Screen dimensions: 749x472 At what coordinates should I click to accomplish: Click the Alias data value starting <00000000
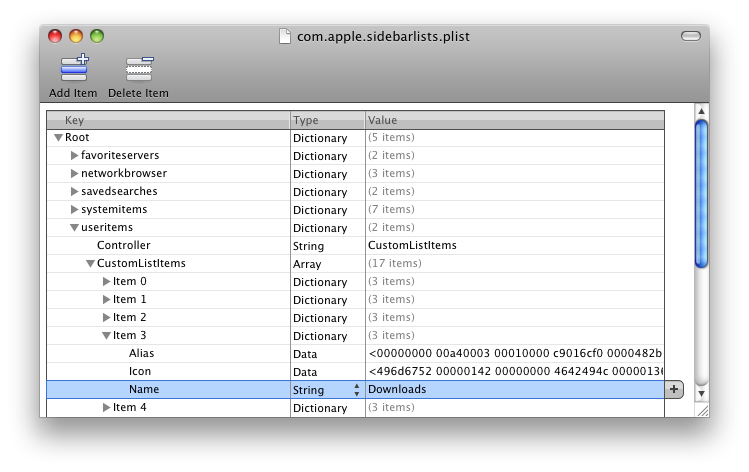coord(515,354)
